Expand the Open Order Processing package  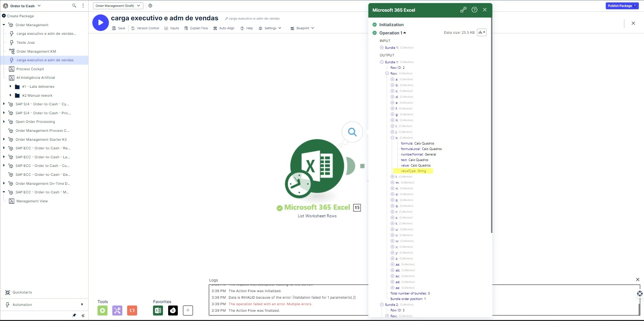pos(4,121)
